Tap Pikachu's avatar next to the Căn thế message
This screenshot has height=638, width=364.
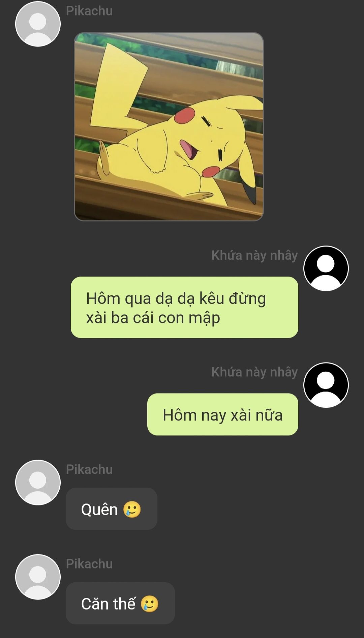point(38,577)
